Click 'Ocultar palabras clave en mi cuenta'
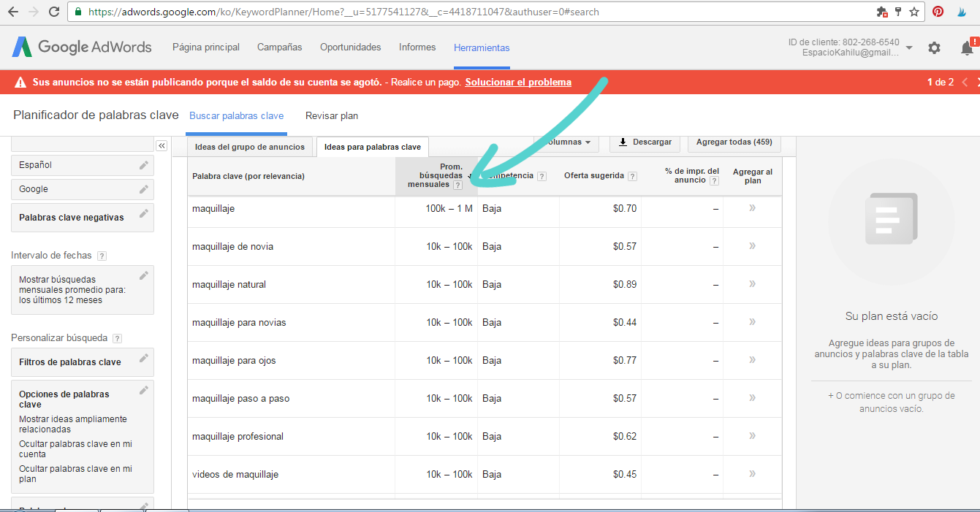 75,449
